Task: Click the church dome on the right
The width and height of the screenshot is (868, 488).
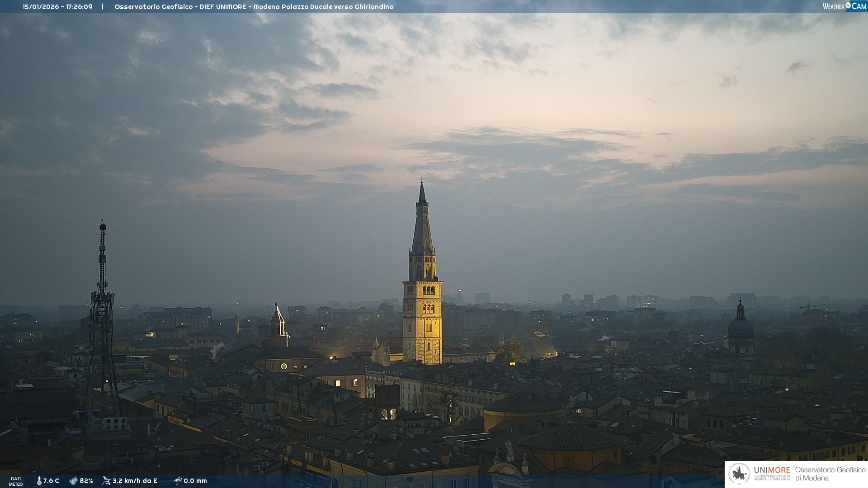Action: [x=741, y=325]
